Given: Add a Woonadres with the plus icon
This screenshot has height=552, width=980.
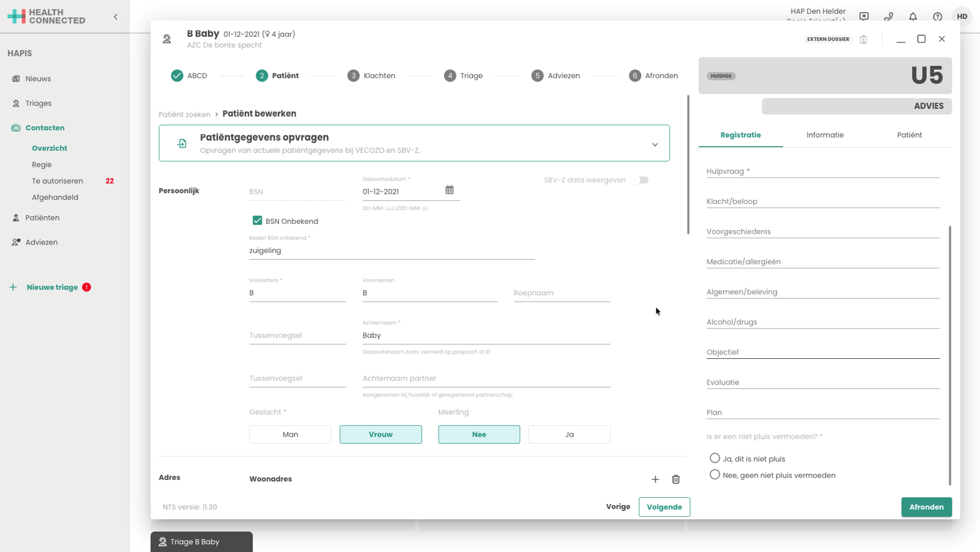Looking at the screenshot, I should click(x=655, y=479).
